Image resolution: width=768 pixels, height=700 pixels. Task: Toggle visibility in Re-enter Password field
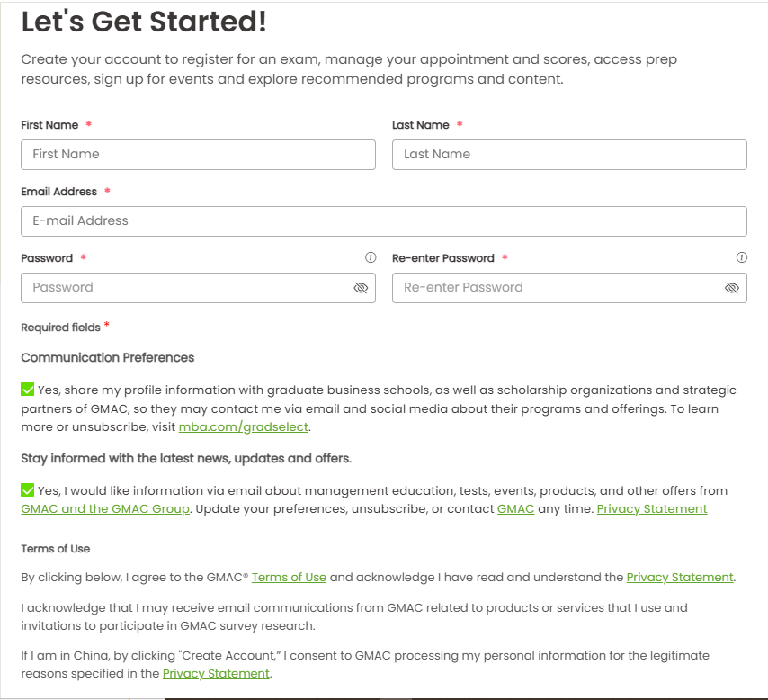pos(732,288)
